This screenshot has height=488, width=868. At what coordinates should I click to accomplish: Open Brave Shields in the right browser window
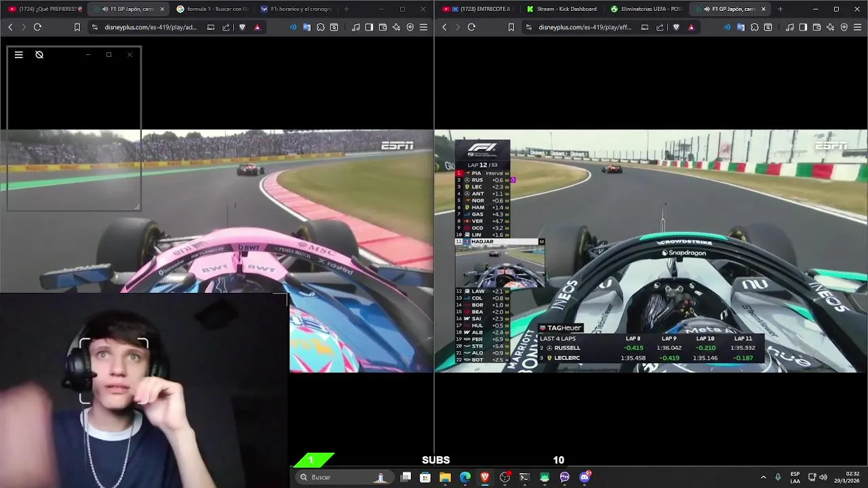pyautogui.click(x=676, y=27)
